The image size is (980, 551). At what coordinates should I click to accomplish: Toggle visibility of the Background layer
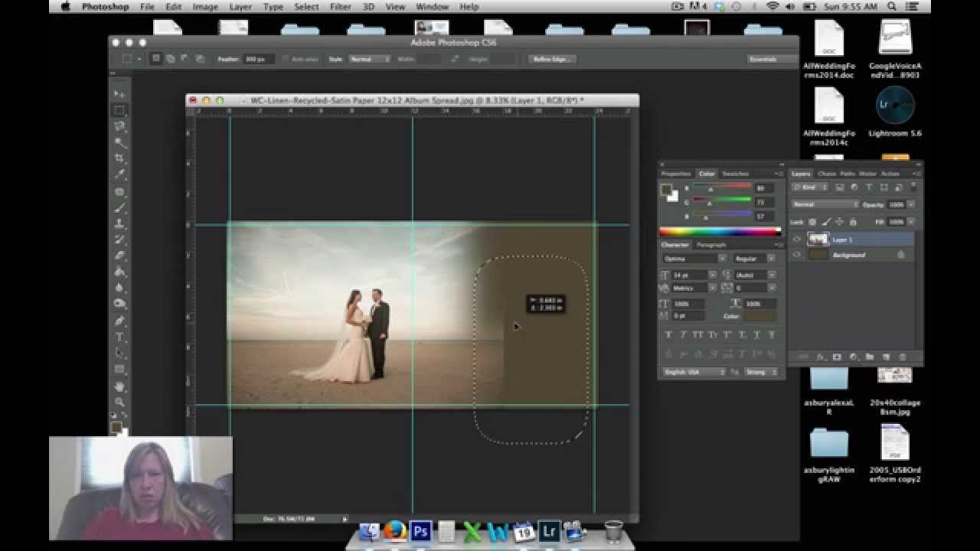797,255
